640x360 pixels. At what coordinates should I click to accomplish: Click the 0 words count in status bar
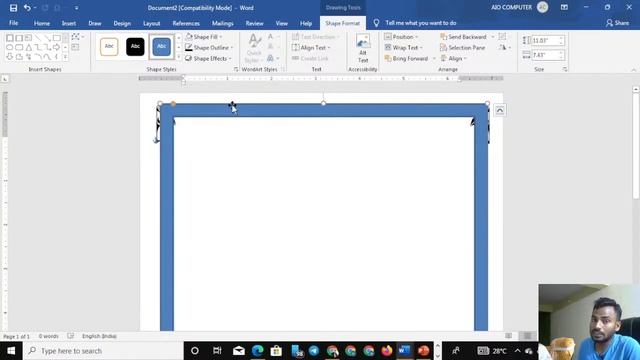(49, 336)
